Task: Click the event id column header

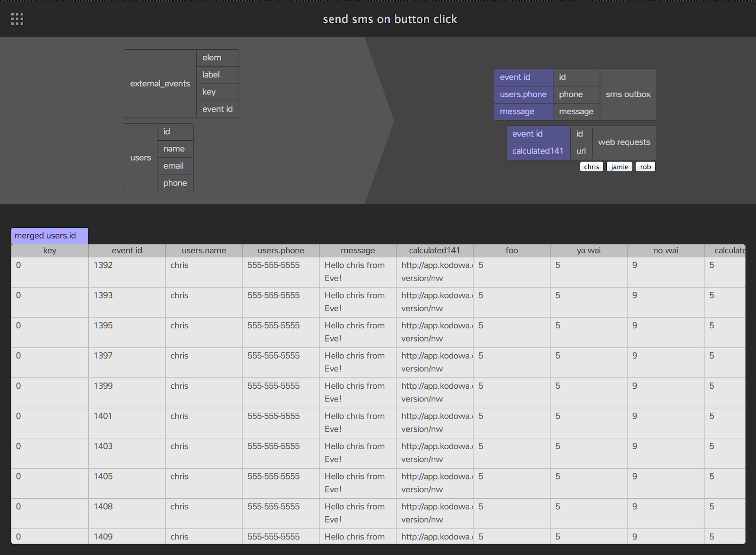Action: [127, 251]
